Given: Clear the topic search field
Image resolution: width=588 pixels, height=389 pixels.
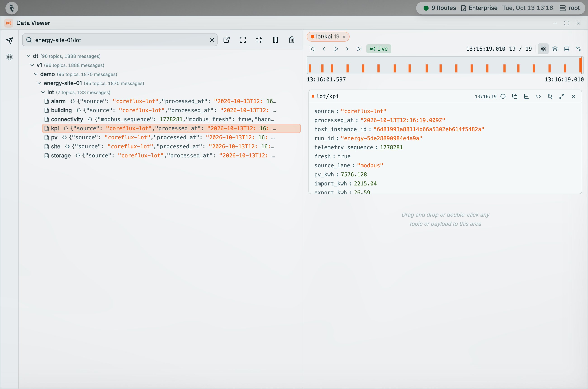Looking at the screenshot, I should point(212,40).
